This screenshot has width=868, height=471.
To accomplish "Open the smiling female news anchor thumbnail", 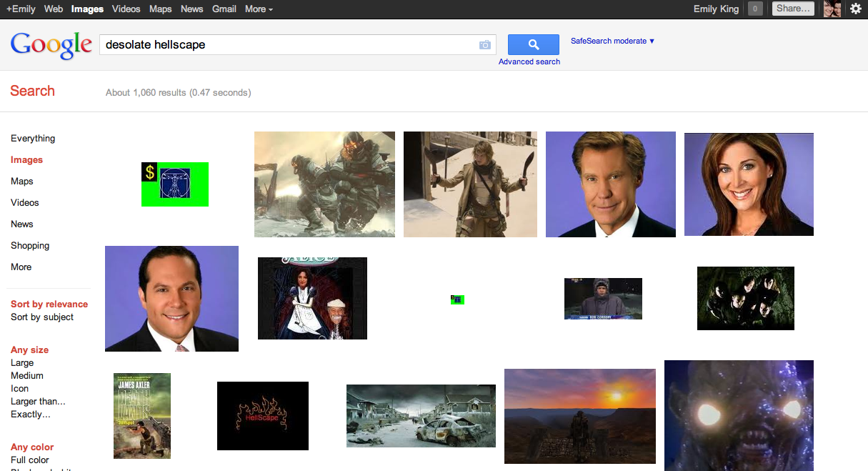I will [749, 184].
